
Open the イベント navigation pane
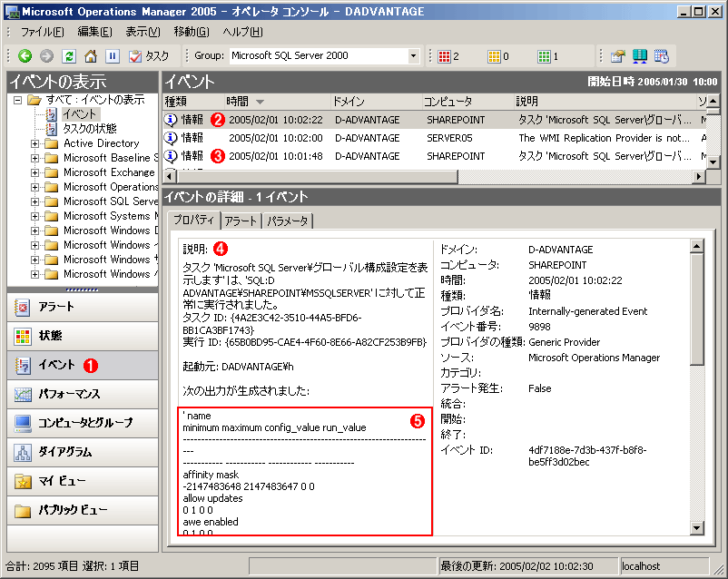click(x=83, y=365)
